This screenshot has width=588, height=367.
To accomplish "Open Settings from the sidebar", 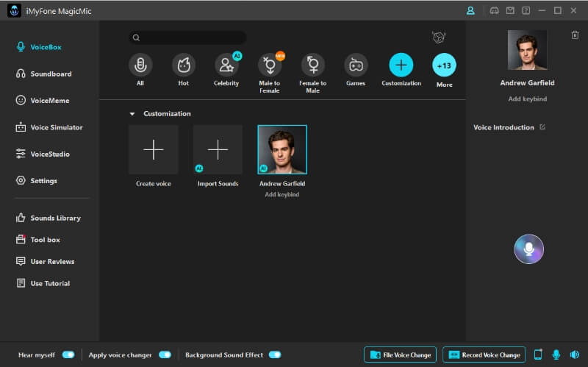I will [36, 180].
